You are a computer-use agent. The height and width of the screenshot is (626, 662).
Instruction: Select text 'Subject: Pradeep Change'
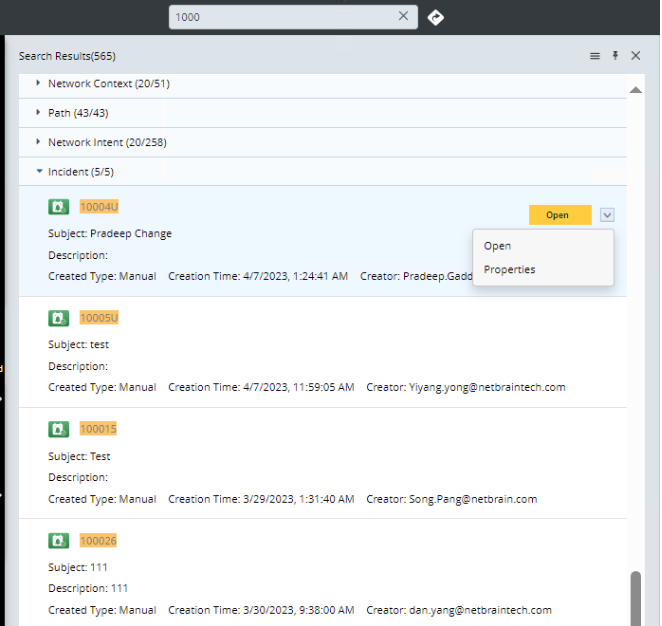(x=110, y=233)
